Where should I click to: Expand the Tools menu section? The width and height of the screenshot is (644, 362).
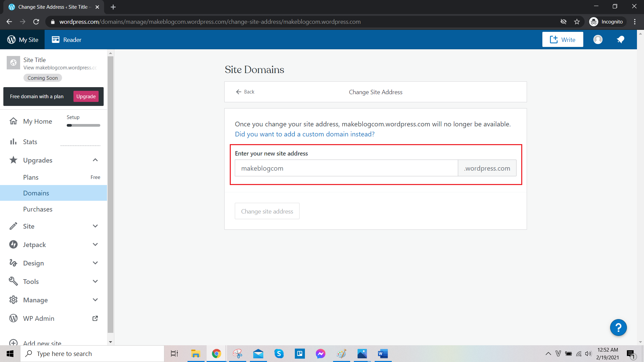point(95,282)
